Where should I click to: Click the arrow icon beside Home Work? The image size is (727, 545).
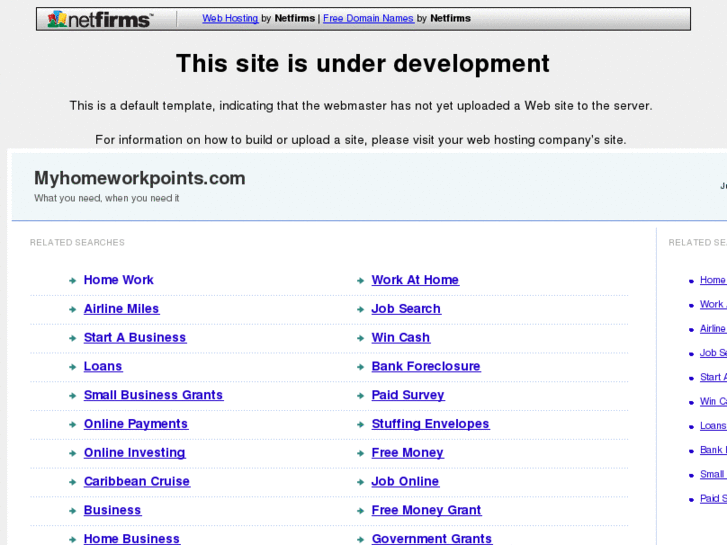(72, 281)
